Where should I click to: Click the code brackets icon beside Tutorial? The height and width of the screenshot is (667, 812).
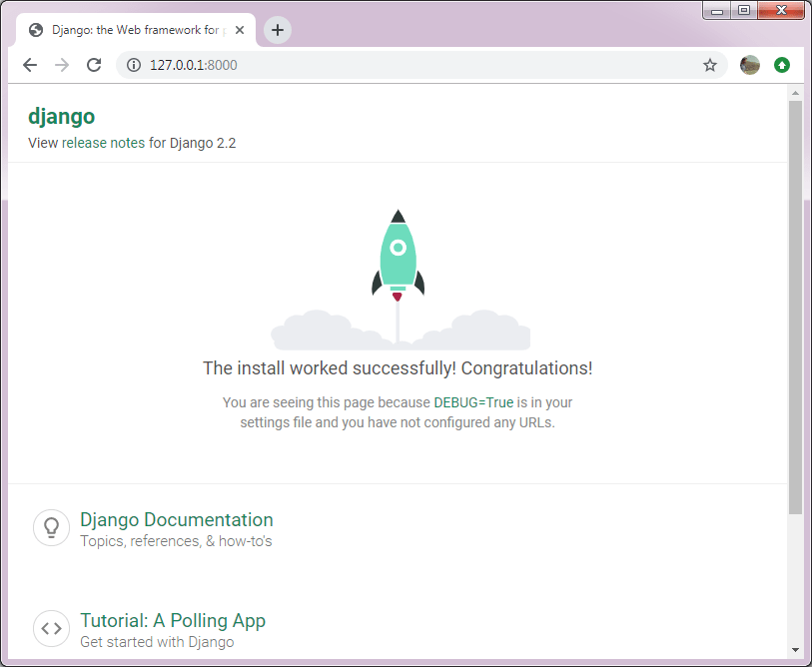[51, 628]
